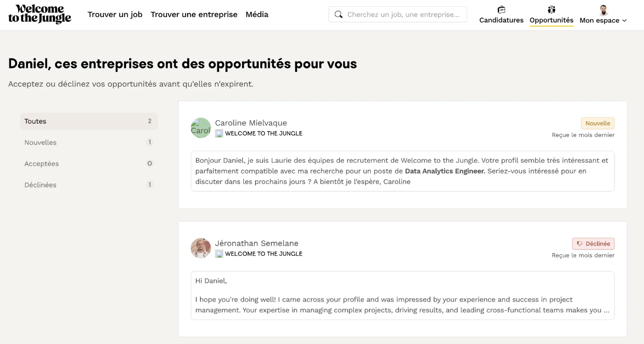Focus the job search input field
This screenshot has width=644, height=344.
coord(403,15)
